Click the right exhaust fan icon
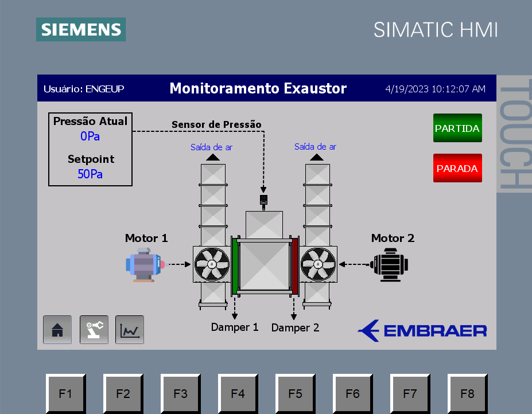The width and height of the screenshot is (532, 414). click(x=318, y=264)
